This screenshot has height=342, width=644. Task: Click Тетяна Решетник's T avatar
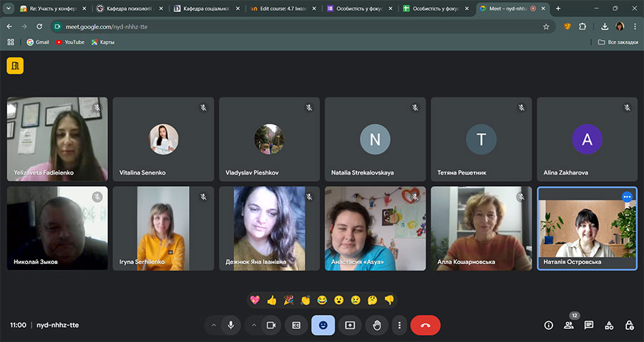pyautogui.click(x=481, y=140)
